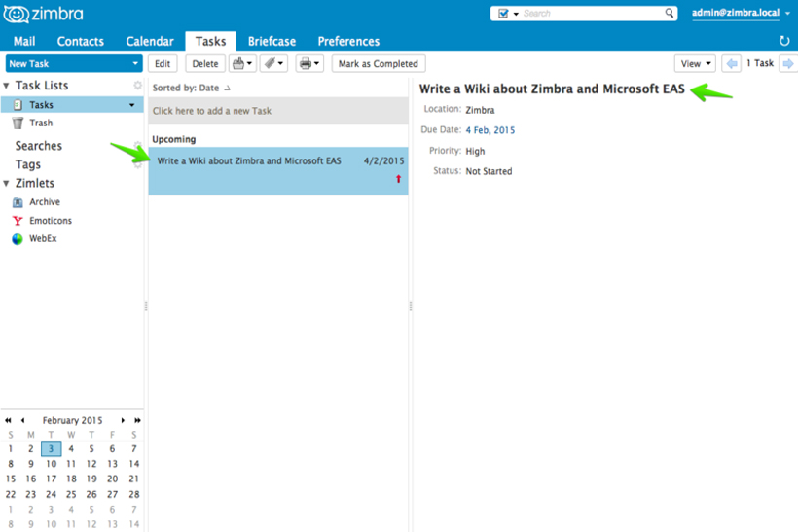Go forward one year in mini calendar
798x532 pixels.
click(x=137, y=420)
